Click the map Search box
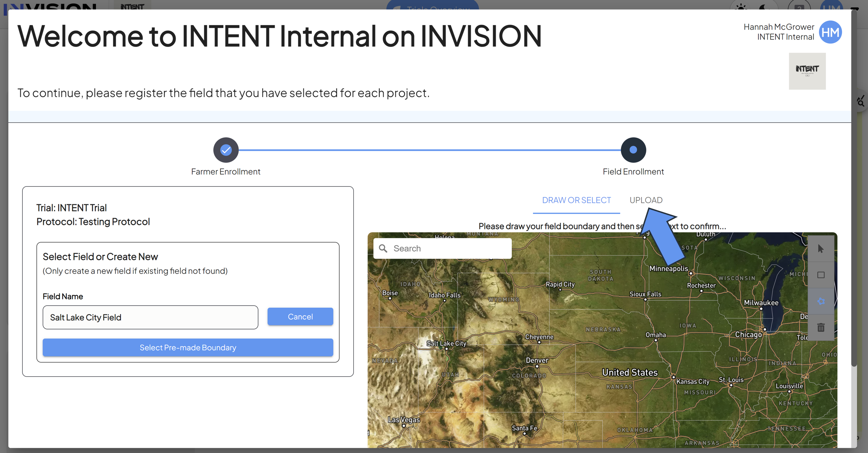 pyautogui.click(x=442, y=248)
